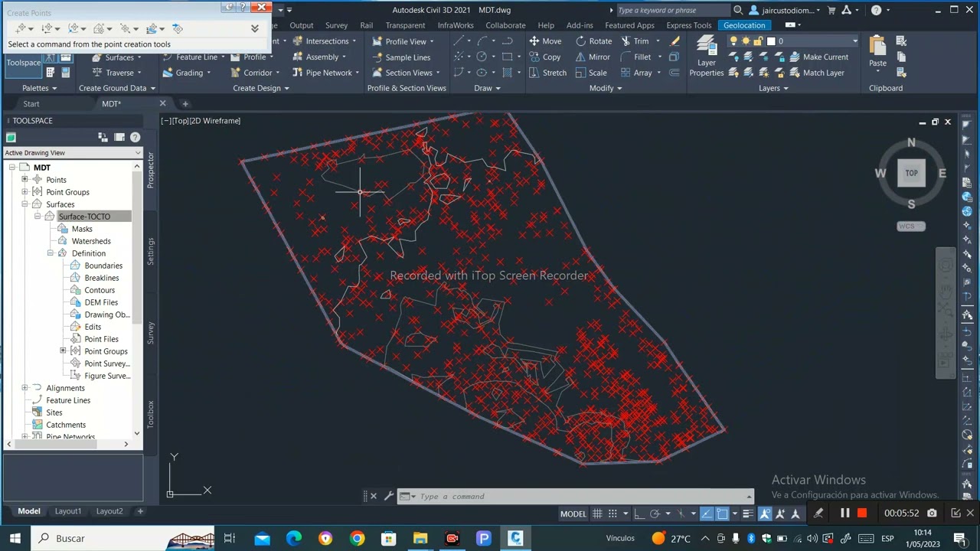The image size is (980, 551).
Task: Select the Copy tool in Modify panel
Action: pos(544,57)
